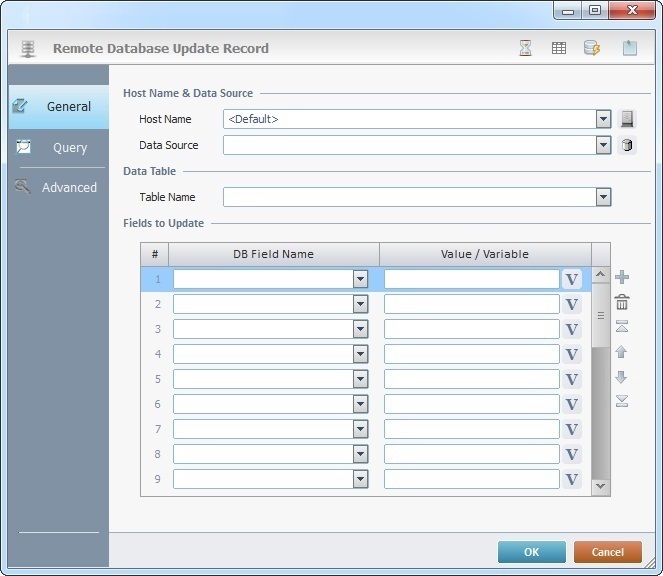The width and height of the screenshot is (663, 576).
Task: Click the Cancel button
Action: click(607, 552)
